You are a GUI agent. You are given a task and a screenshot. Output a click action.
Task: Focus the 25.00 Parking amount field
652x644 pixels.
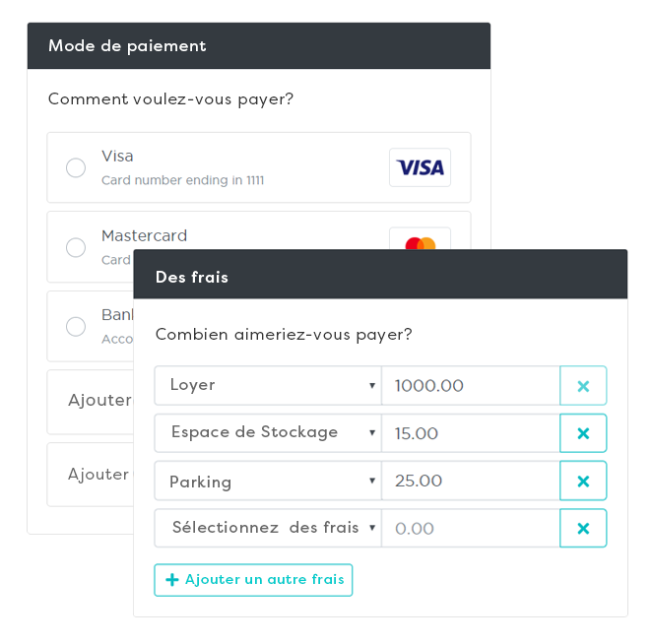pos(470,482)
